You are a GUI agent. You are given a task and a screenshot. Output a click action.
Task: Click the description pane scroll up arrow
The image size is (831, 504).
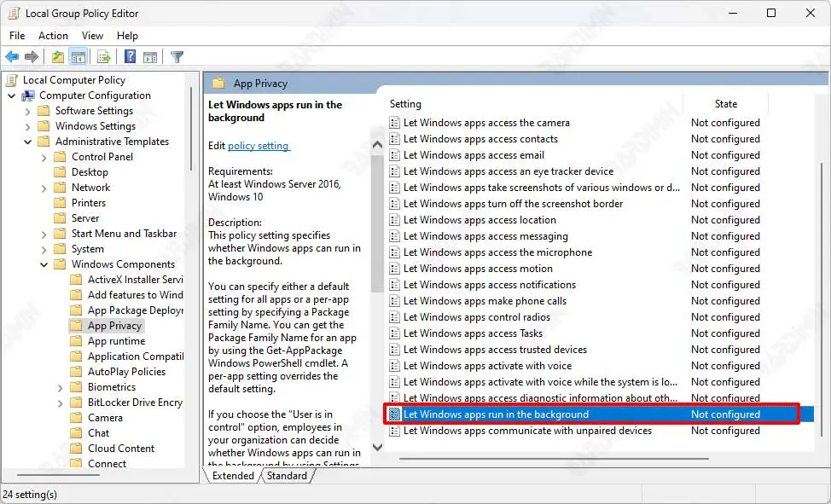pyautogui.click(x=377, y=145)
